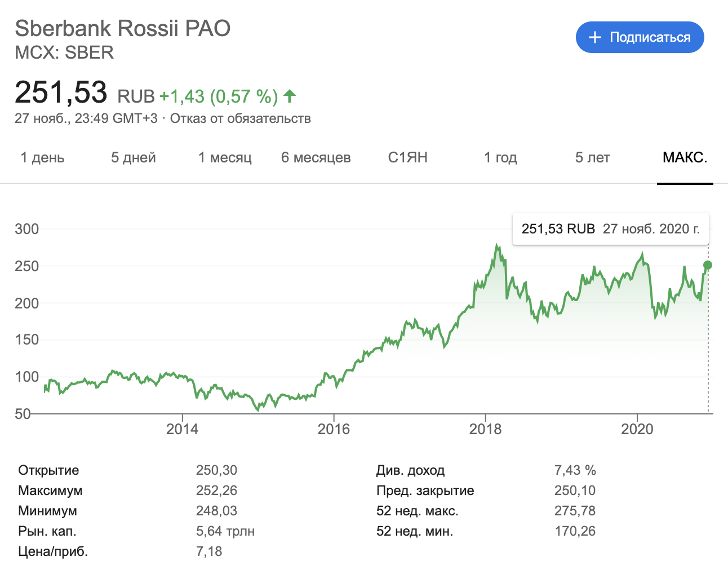
Task: Click the 50 y-axis label
Action: [x=23, y=413]
